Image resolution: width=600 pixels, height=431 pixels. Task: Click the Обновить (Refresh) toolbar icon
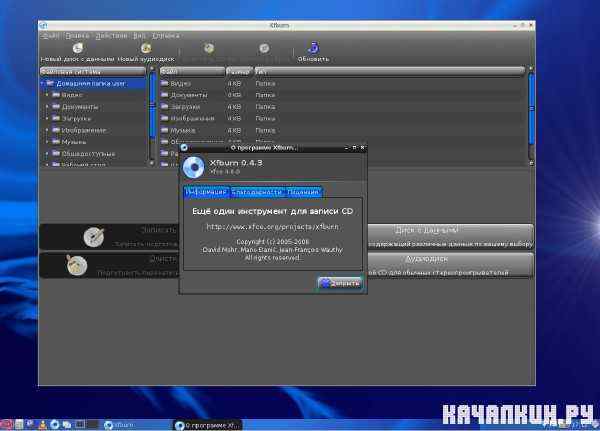(313, 47)
